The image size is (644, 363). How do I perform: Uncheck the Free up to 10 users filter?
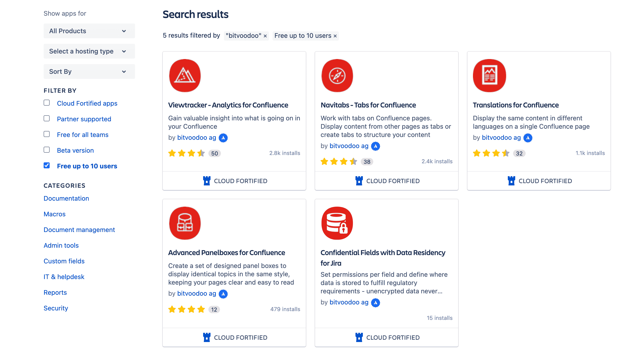46,165
